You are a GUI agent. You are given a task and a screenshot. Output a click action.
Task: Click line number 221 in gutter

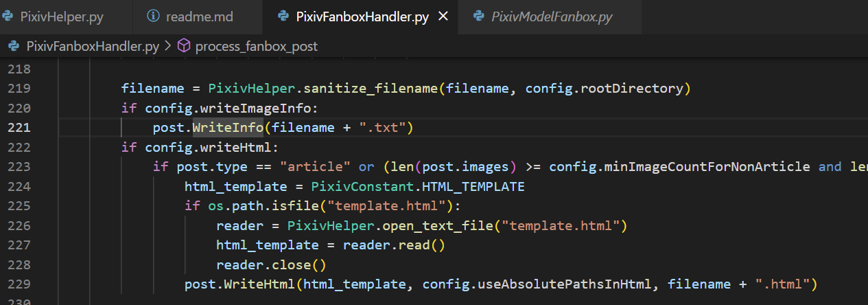coord(19,128)
